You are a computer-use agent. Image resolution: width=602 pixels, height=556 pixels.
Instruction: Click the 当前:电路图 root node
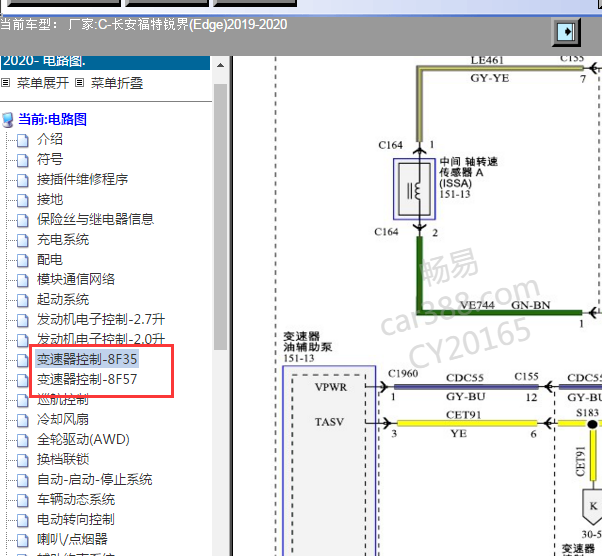[53, 119]
